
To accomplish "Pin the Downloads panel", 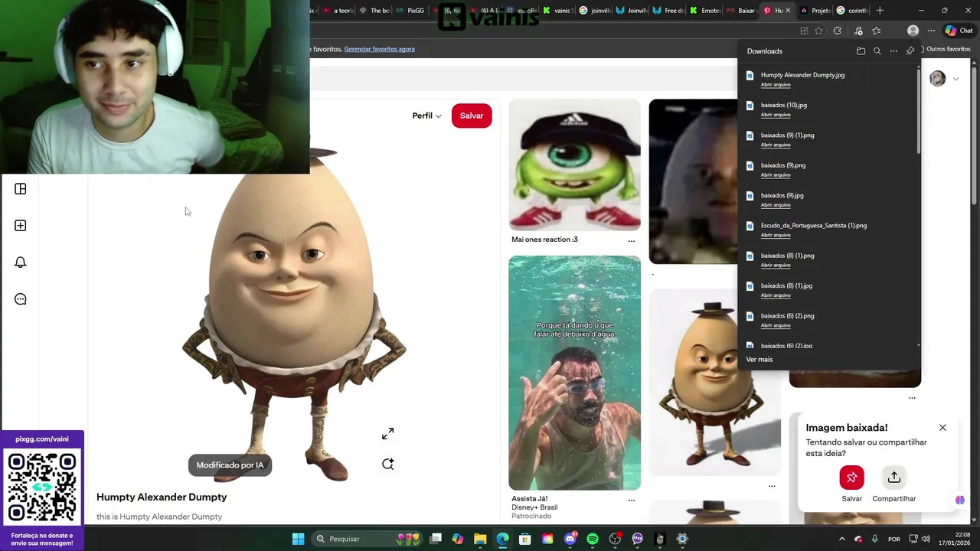I will tap(910, 51).
